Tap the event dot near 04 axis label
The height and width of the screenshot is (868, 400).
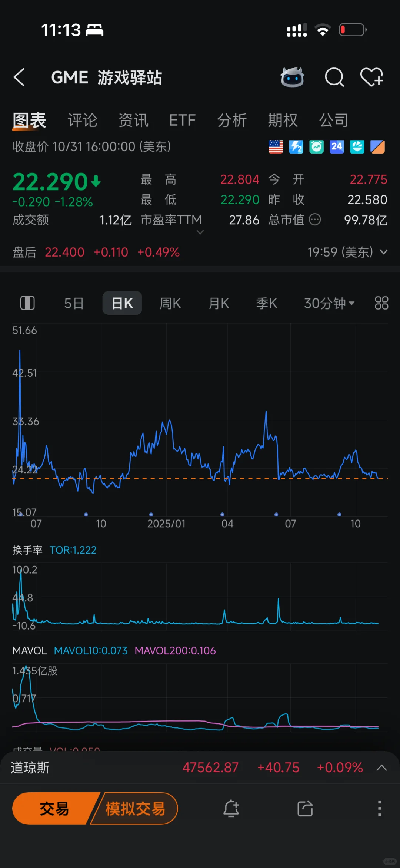(x=222, y=514)
